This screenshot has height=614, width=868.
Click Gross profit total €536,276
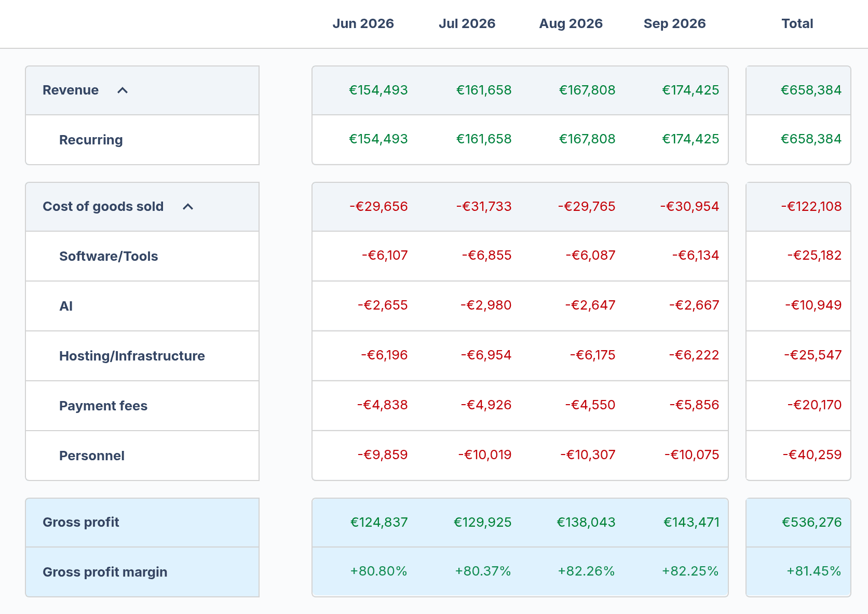(812, 522)
